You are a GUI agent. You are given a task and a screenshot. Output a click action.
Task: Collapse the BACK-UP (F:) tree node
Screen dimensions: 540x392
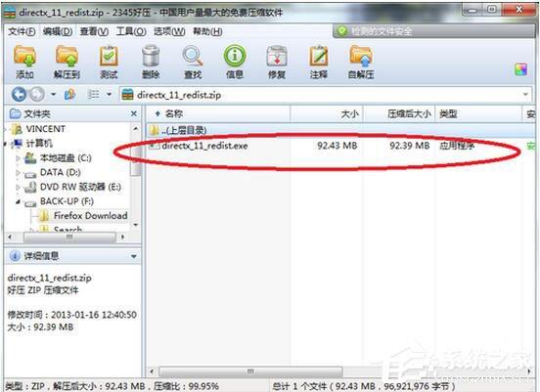point(18,201)
